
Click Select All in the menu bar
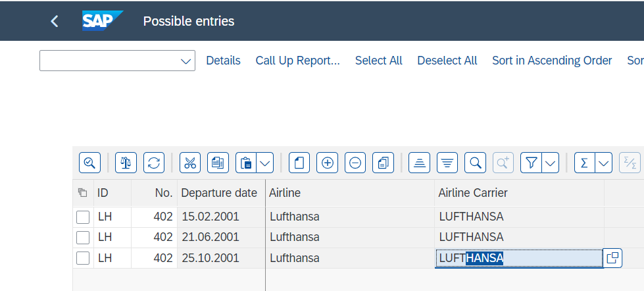(379, 61)
